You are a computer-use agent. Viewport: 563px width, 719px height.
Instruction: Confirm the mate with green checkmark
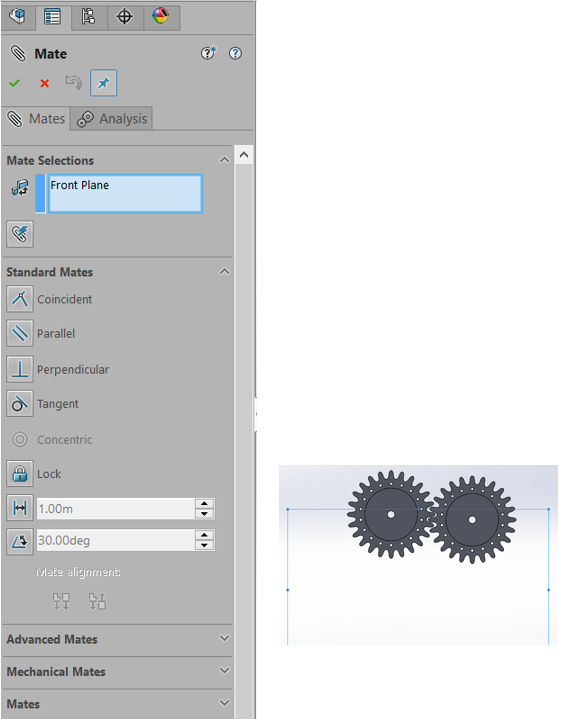(x=15, y=83)
